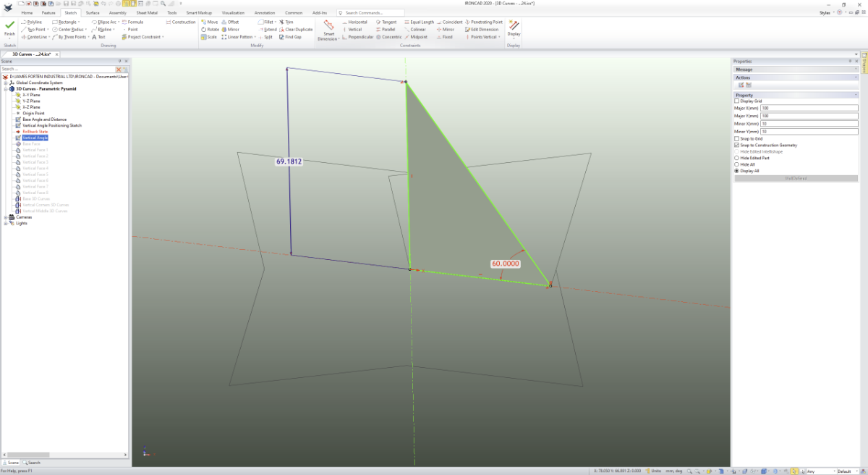Select the Scale tool
868x475 pixels.
209,36
